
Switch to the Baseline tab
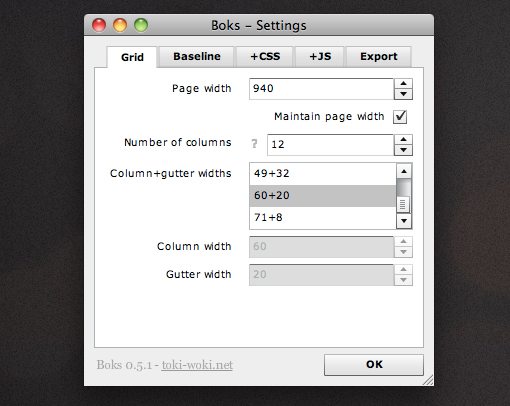(x=197, y=57)
